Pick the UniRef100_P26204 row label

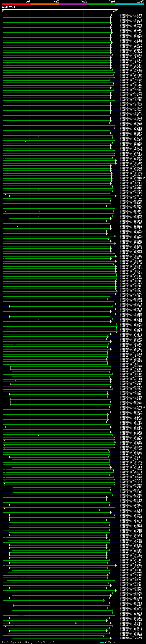pyautogui.click(x=131, y=638)
